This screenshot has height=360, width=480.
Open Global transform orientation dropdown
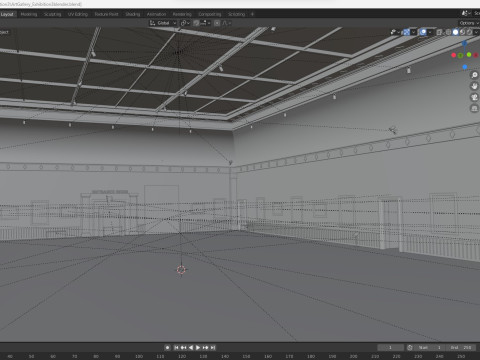tap(163, 23)
